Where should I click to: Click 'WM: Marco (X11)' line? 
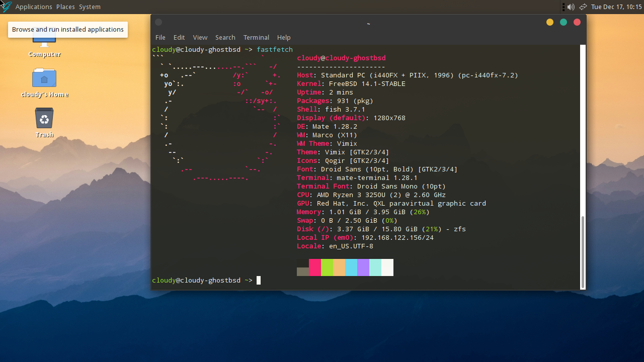point(327,135)
